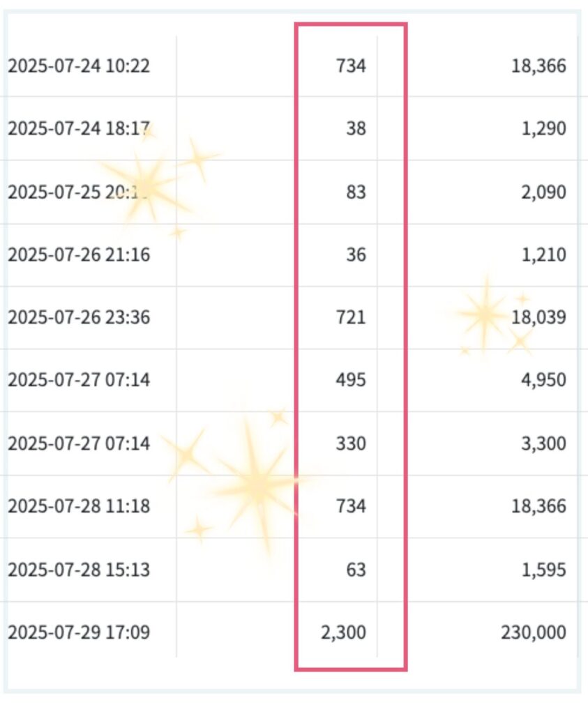Click the value 83 in highlighted column
The image size is (588, 714).
coord(356,192)
